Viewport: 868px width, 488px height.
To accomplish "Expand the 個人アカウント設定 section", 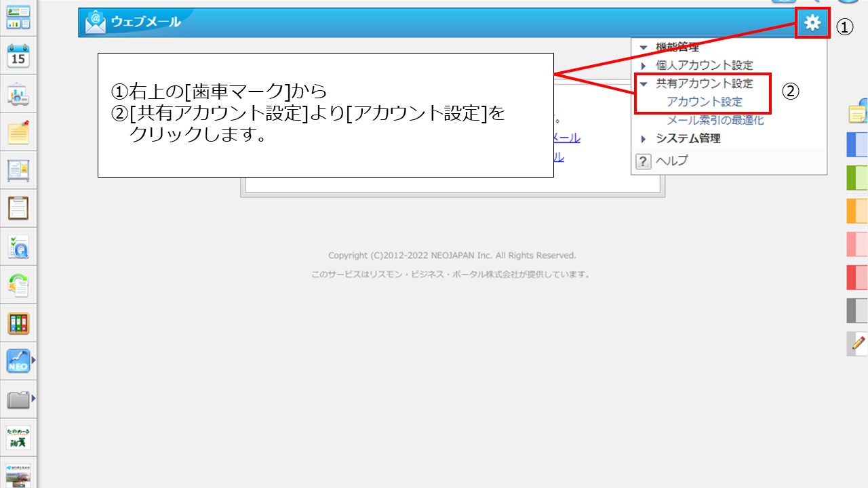I will [x=644, y=66].
